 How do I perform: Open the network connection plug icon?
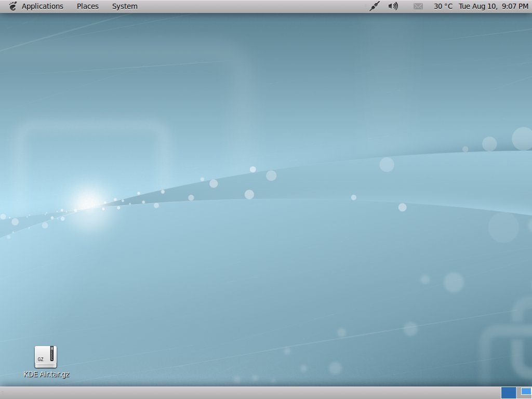(374, 6)
